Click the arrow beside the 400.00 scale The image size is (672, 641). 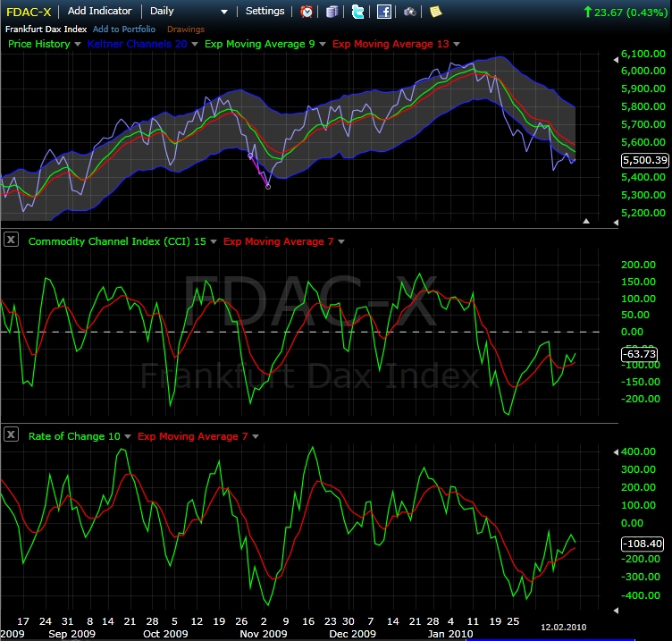(x=616, y=451)
